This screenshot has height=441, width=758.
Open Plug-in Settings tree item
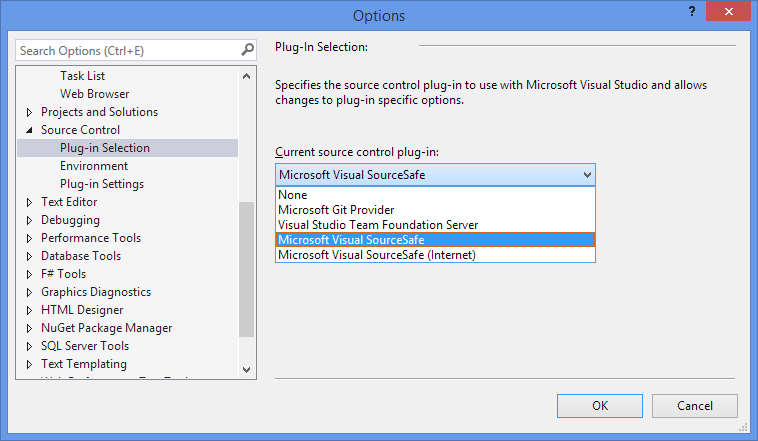click(x=102, y=184)
